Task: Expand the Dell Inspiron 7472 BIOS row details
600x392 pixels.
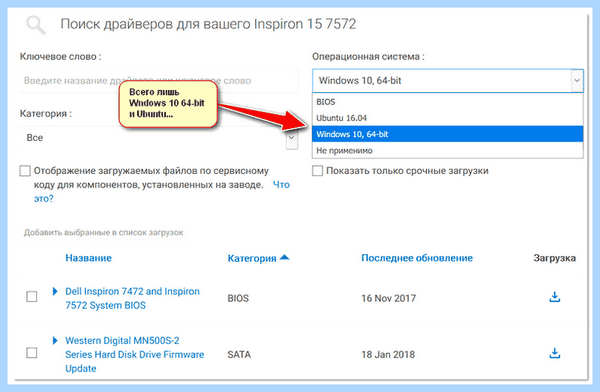Action: (55, 291)
